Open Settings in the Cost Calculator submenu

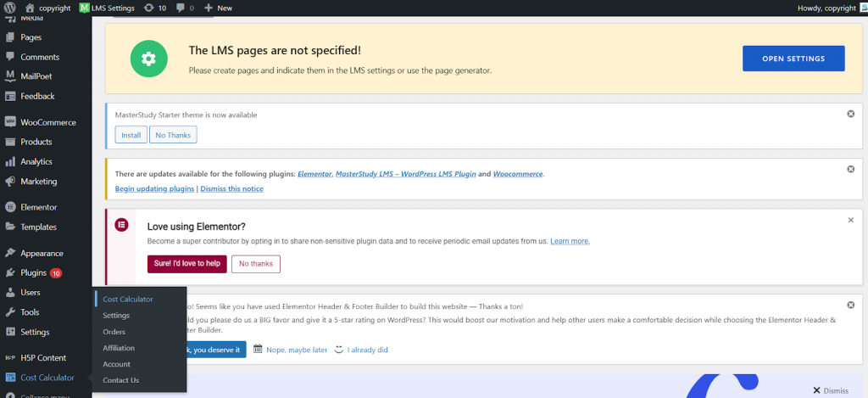point(116,316)
